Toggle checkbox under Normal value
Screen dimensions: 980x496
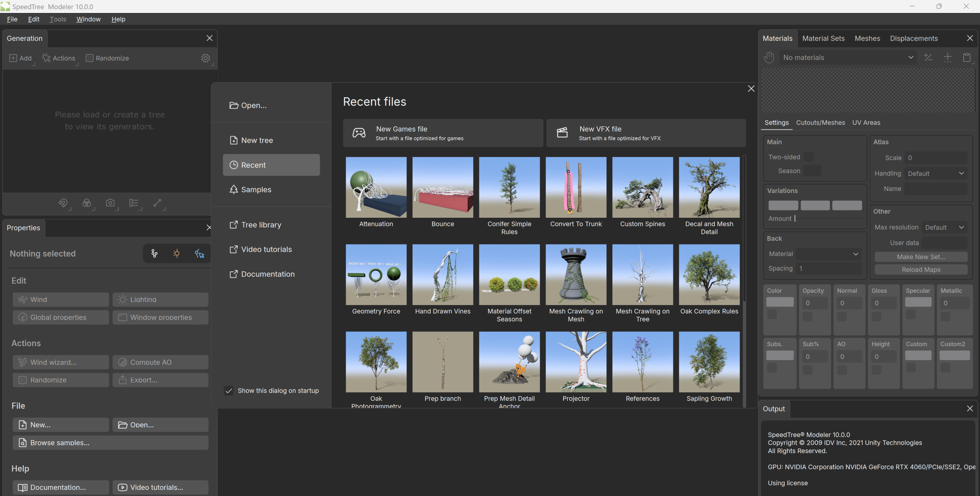(842, 316)
